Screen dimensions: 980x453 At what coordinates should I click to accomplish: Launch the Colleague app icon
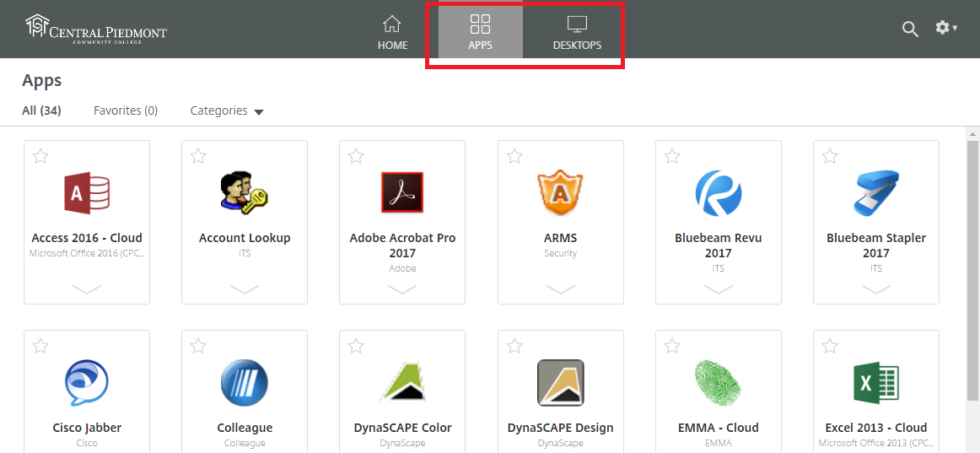[245, 383]
